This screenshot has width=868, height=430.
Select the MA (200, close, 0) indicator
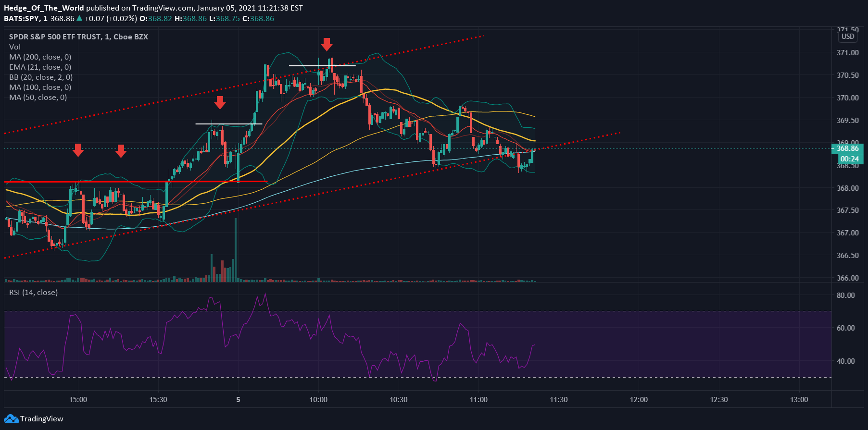click(x=40, y=57)
